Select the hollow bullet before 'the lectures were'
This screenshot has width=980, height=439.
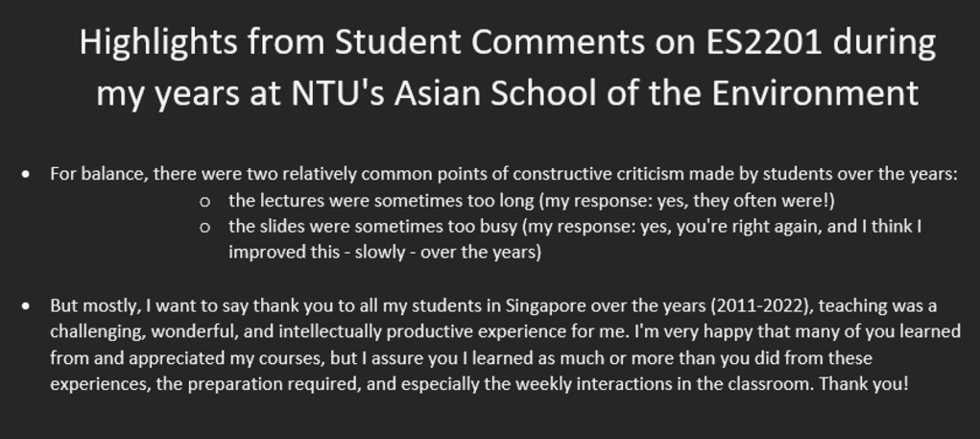[204, 202]
